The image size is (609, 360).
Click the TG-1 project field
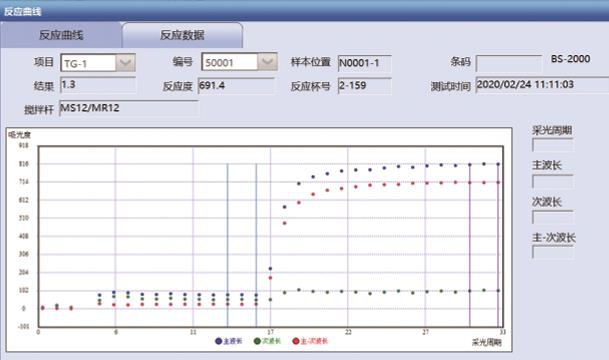89,63
